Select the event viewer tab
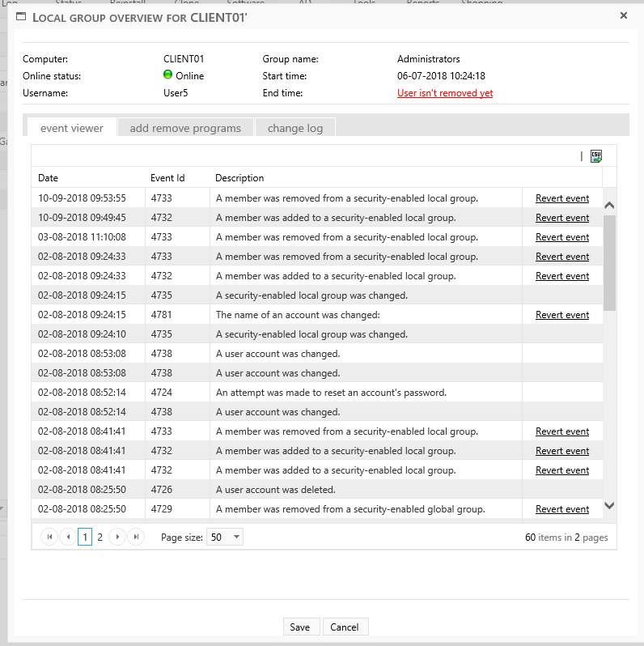Viewport: 644px width, 646px height. pyautogui.click(x=72, y=128)
